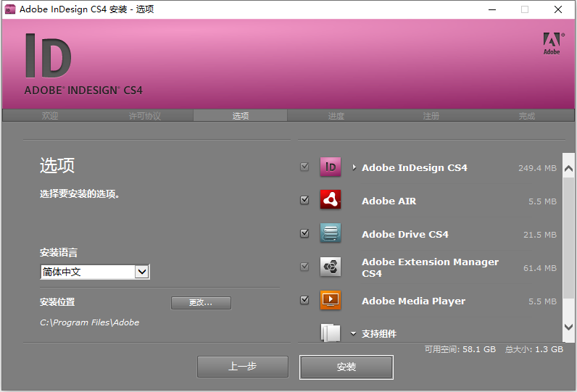Image resolution: width=577 pixels, height=392 pixels.
Task: Click the Adobe InDesign CS4 label
Action: point(415,167)
